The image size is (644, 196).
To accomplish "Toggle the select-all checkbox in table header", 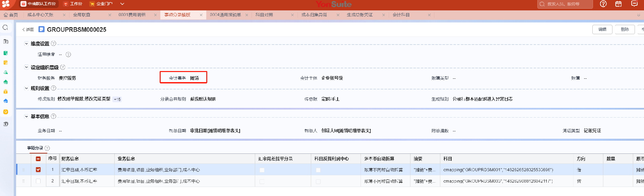I will tap(38, 159).
